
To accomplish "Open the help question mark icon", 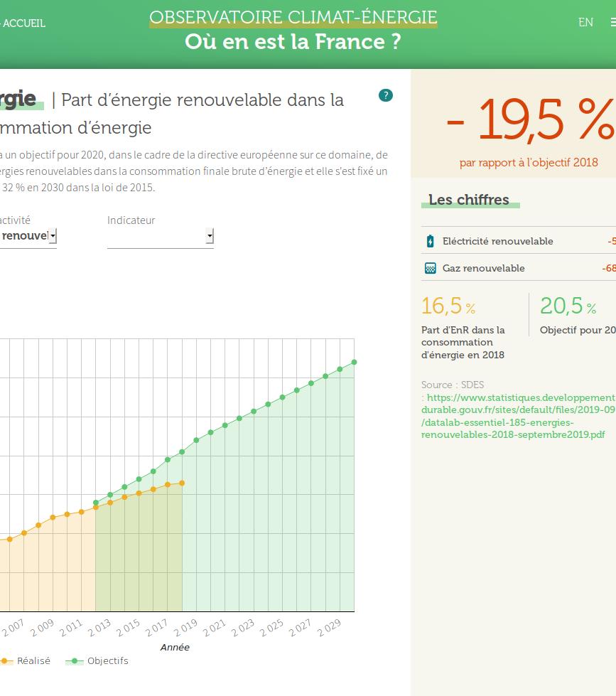I will (x=385, y=95).
